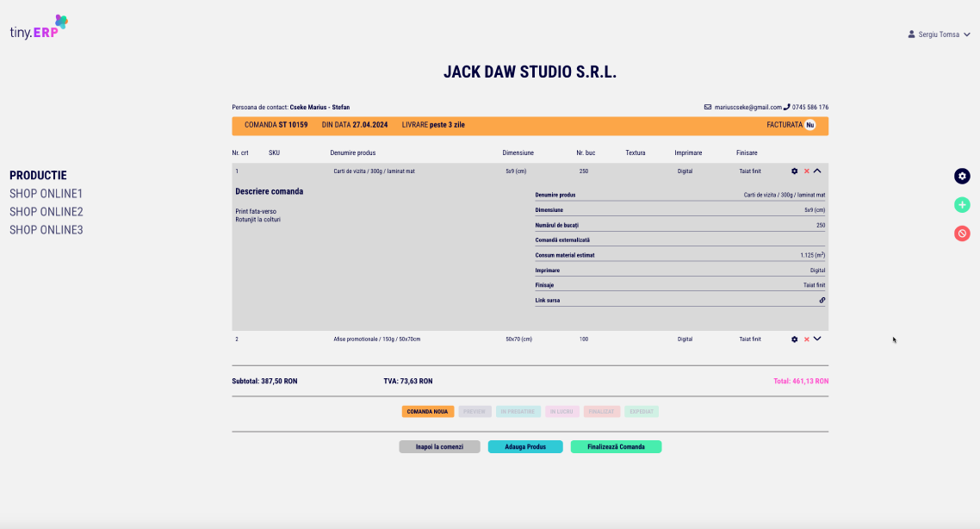Click Subtotal: 387,50 RON
Screen dimensions: 980x529
click(x=264, y=382)
